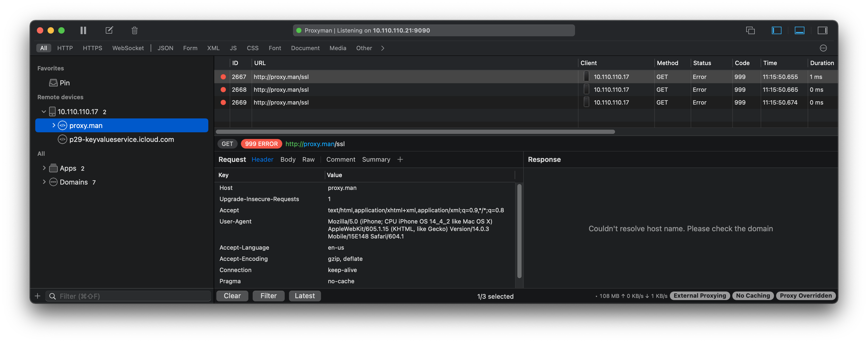The image size is (868, 343).
Task: Enable the No Caching toggle
Action: [753, 296]
